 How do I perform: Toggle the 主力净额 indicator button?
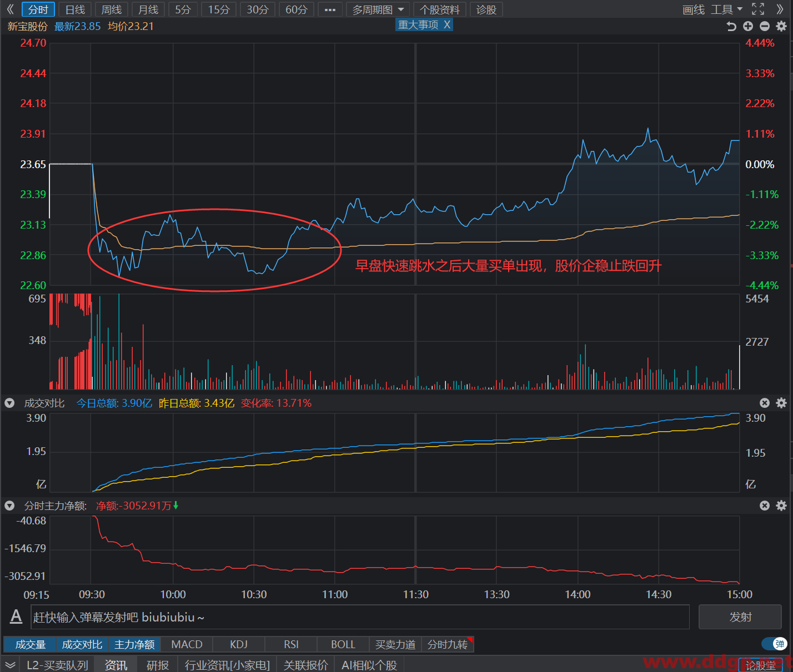click(134, 644)
